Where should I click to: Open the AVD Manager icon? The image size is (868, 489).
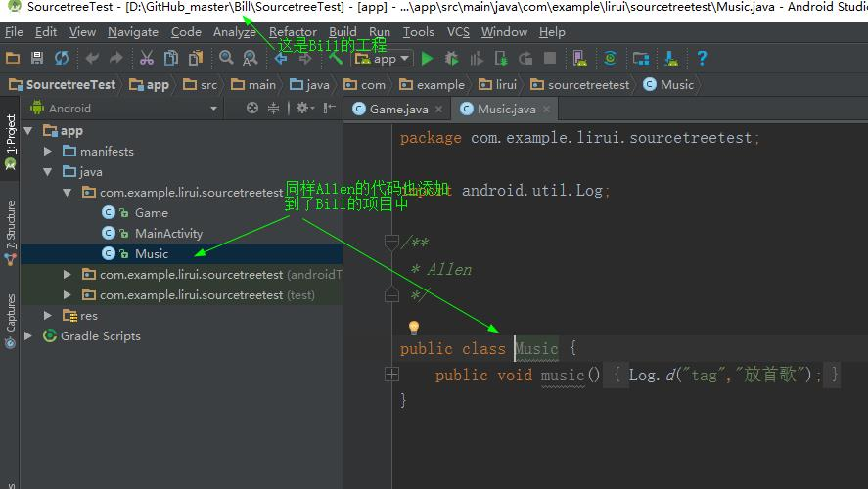click(x=579, y=58)
